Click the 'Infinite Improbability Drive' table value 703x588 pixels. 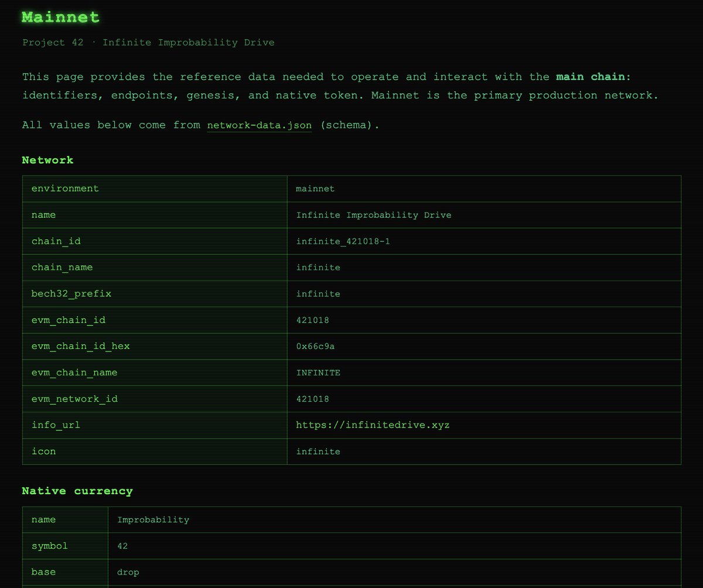click(374, 215)
